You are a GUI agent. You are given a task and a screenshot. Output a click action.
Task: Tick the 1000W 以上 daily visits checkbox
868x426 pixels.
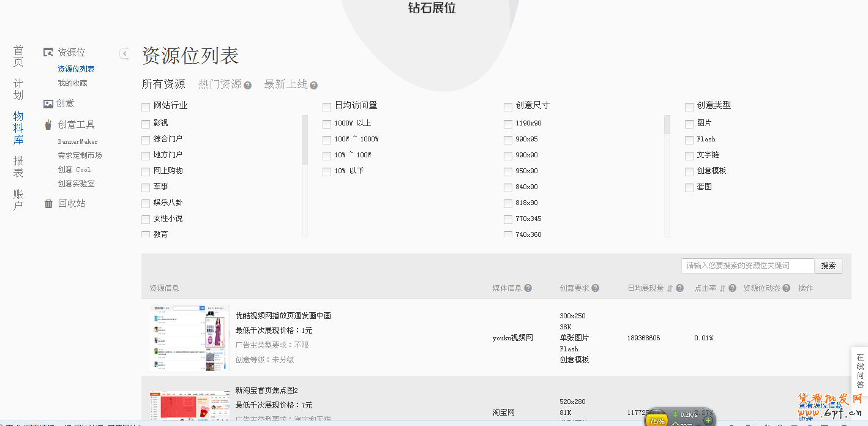click(x=327, y=124)
